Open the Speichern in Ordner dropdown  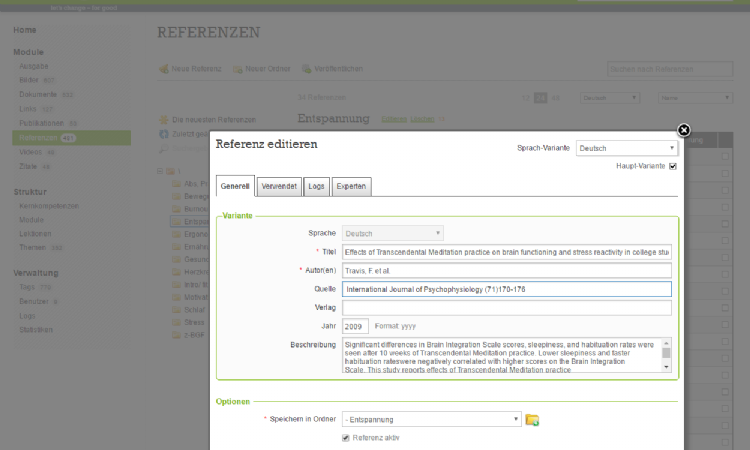click(x=431, y=419)
